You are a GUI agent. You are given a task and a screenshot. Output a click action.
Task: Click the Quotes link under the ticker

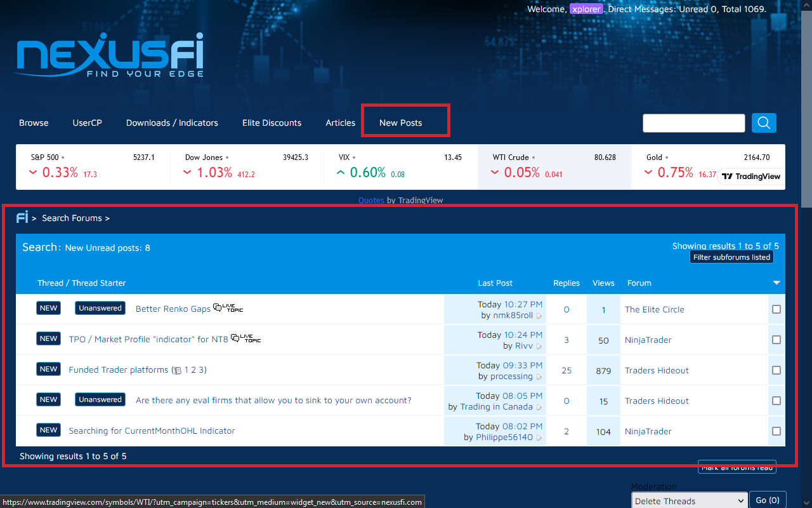(x=371, y=200)
